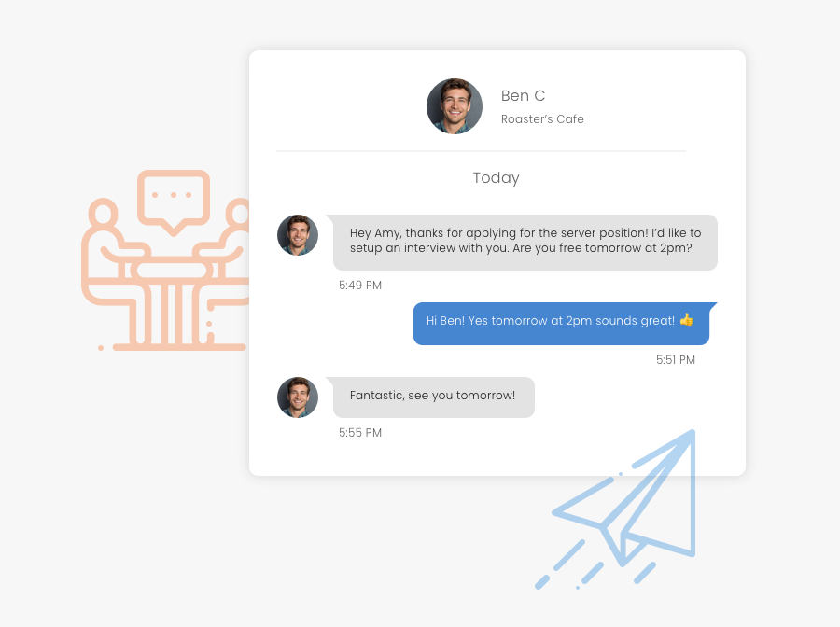This screenshot has height=627, width=840.
Task: Click avatar next to 'Fantastic, see you tomorrow!'
Action: [x=298, y=397]
